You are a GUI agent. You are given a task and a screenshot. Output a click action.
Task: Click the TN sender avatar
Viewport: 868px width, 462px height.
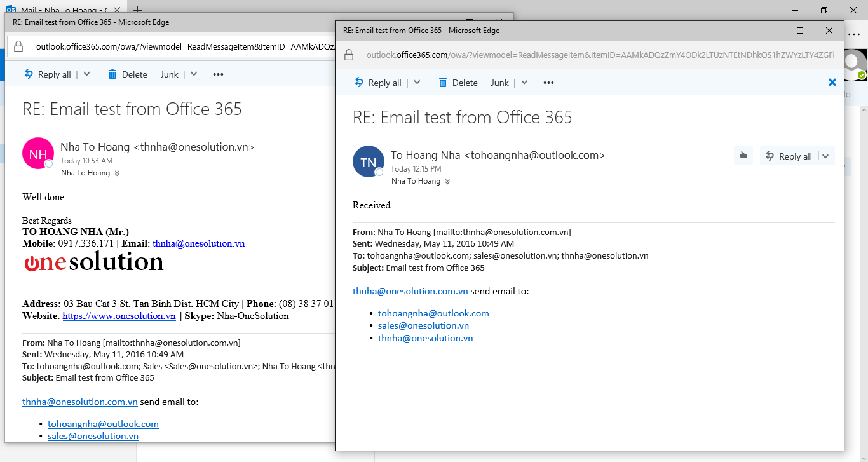point(368,162)
